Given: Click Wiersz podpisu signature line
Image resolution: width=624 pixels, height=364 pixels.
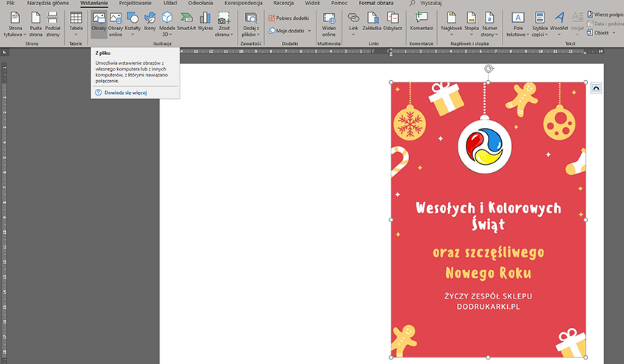Looking at the screenshot, I should (606, 14).
